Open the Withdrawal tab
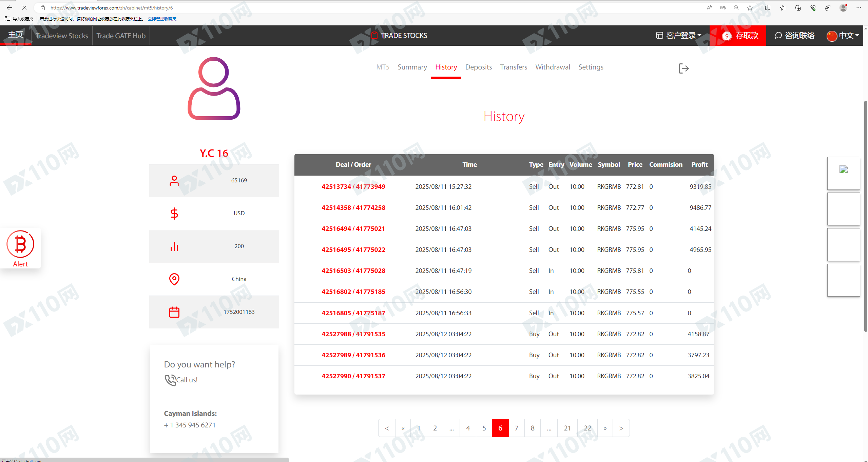This screenshot has width=868, height=462. tap(553, 67)
